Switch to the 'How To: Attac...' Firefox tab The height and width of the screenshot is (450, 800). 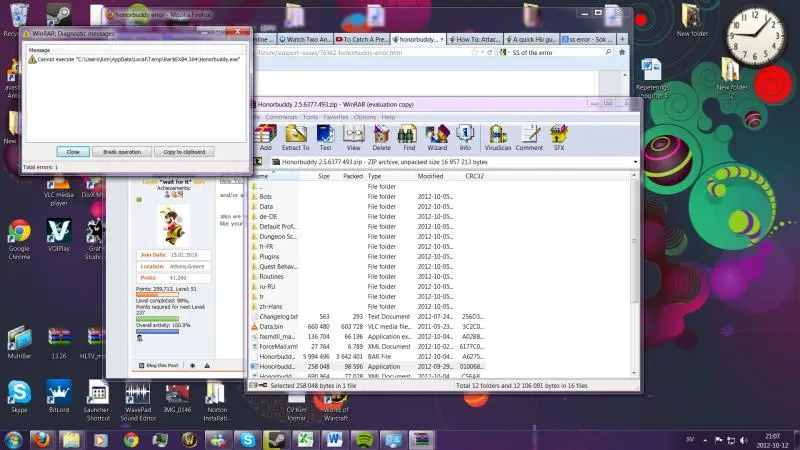tap(475, 39)
